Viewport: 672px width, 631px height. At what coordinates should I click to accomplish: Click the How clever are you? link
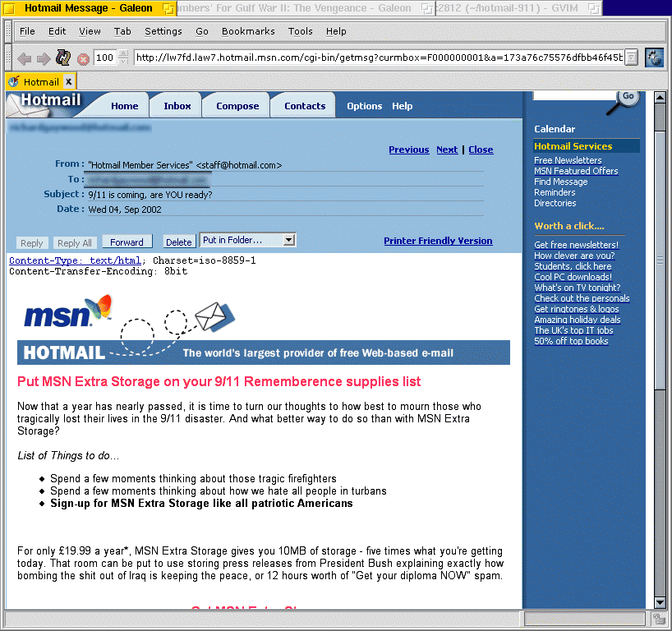click(x=574, y=256)
